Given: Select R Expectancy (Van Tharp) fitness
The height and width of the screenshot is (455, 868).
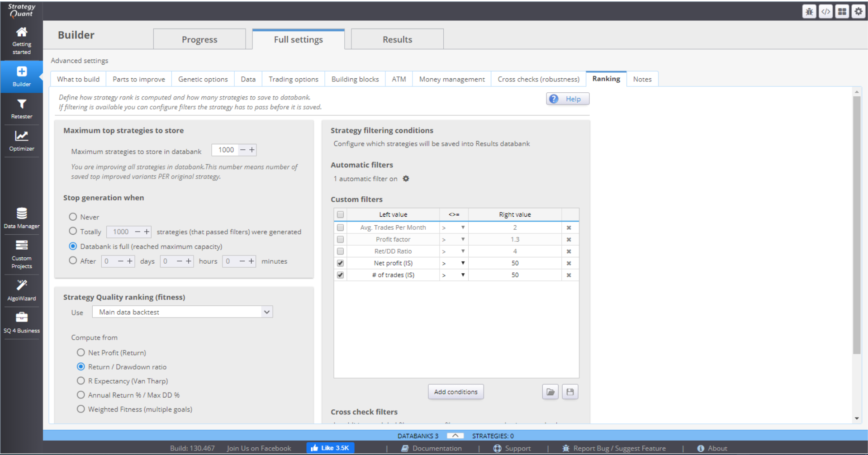Looking at the screenshot, I should point(81,381).
